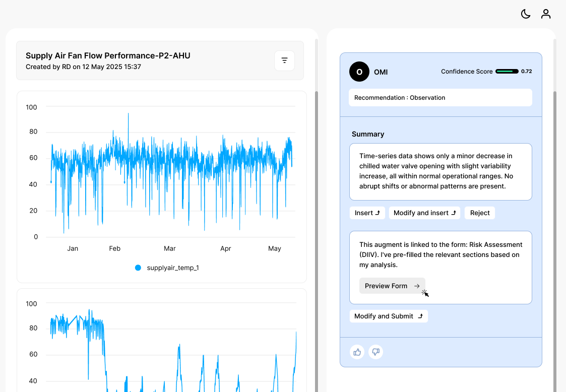566x392 pixels.
Task: Open the user profile icon
Action: (x=546, y=14)
